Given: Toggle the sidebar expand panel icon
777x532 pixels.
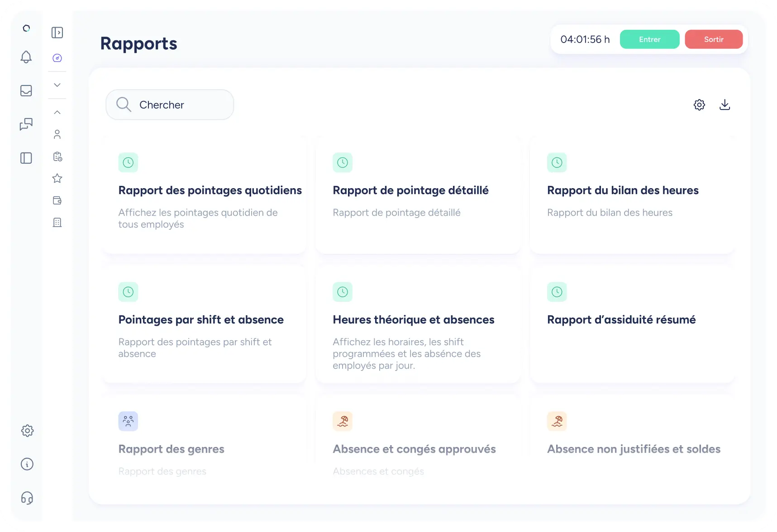Looking at the screenshot, I should pos(57,33).
